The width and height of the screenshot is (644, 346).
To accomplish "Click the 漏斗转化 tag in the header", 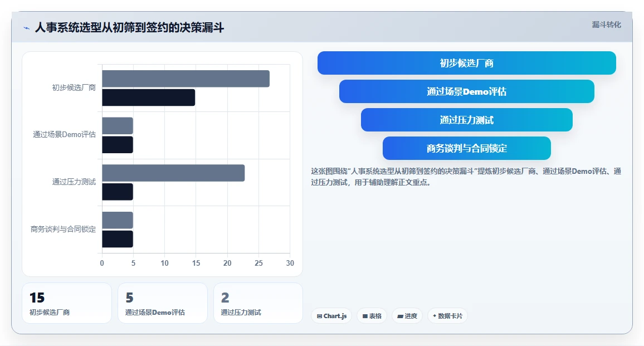I will (x=606, y=25).
